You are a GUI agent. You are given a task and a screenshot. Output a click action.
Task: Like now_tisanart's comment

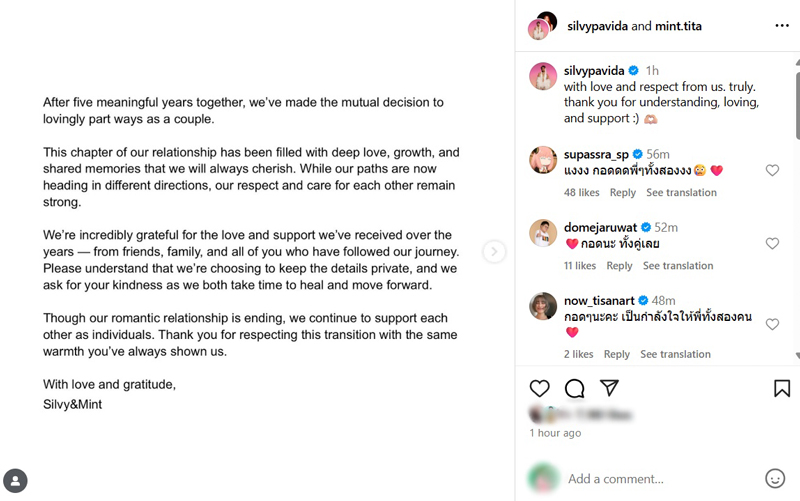pyautogui.click(x=772, y=325)
